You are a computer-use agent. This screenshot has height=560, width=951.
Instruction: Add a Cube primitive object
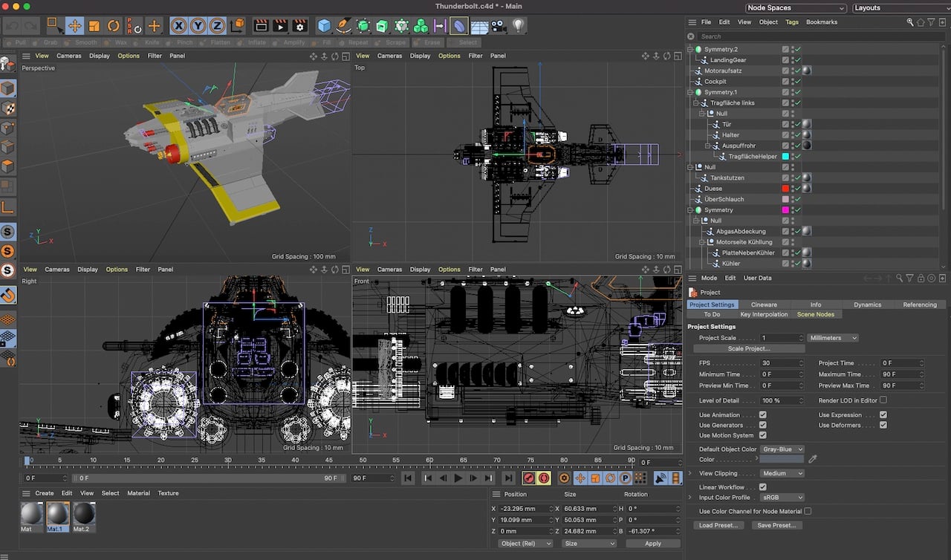click(324, 26)
